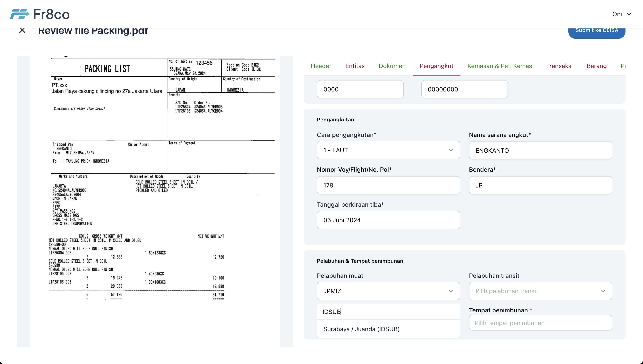Click the Nama sarana angkut input field
This screenshot has width=643, height=364.
[x=541, y=150]
